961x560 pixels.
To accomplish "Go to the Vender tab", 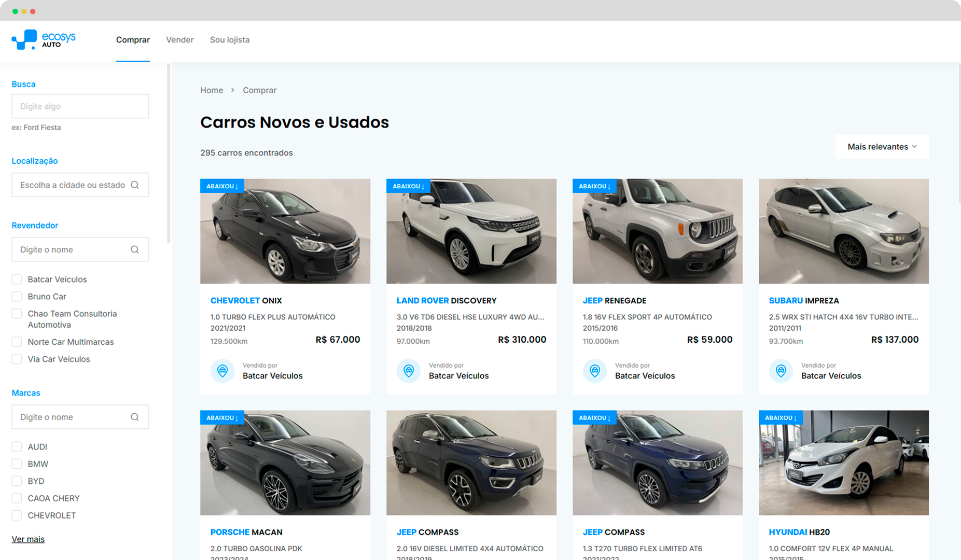I will tap(179, 40).
